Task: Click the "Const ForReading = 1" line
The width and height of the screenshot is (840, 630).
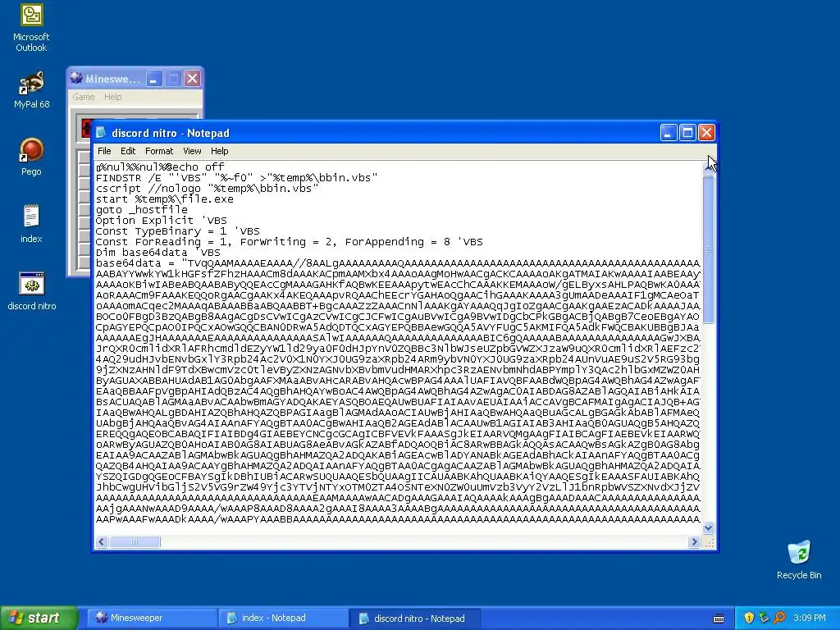Action: pyautogui.click(x=290, y=242)
